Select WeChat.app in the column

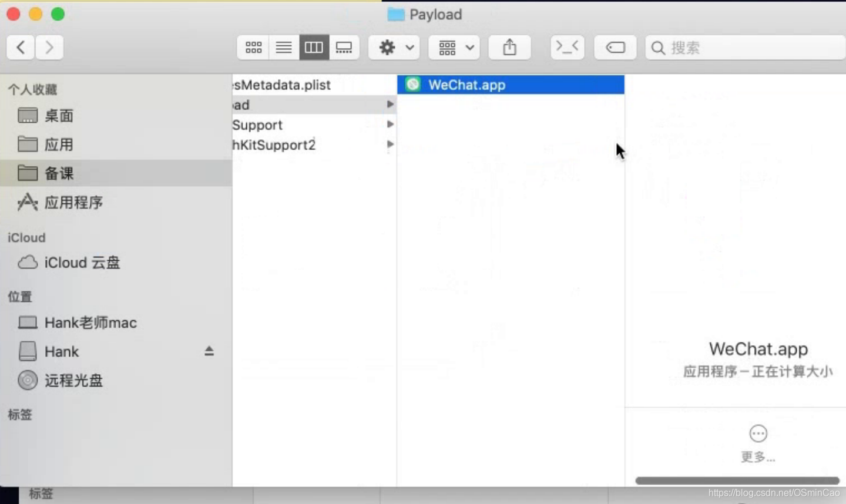(511, 85)
